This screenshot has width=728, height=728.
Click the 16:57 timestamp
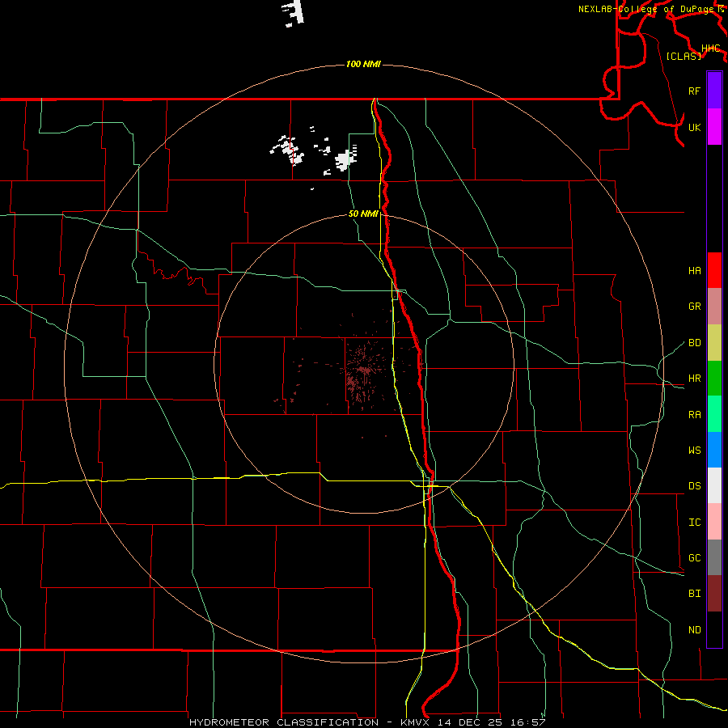(x=529, y=722)
